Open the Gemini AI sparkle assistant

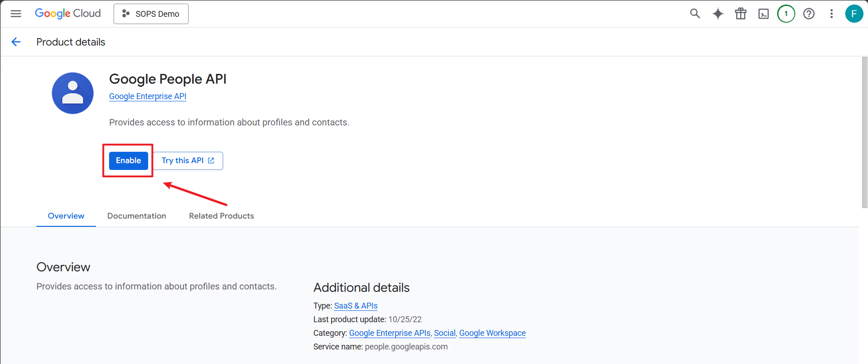(x=718, y=14)
